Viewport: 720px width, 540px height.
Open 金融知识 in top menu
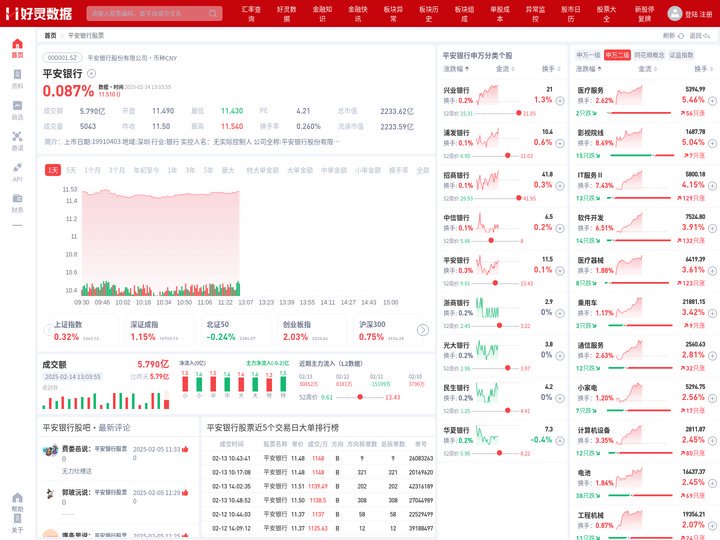322,14
